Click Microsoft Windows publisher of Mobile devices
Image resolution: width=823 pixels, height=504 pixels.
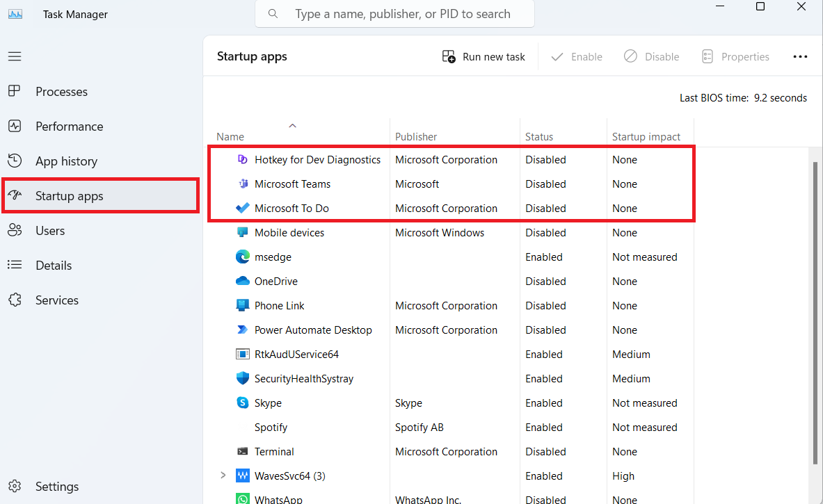click(x=439, y=232)
